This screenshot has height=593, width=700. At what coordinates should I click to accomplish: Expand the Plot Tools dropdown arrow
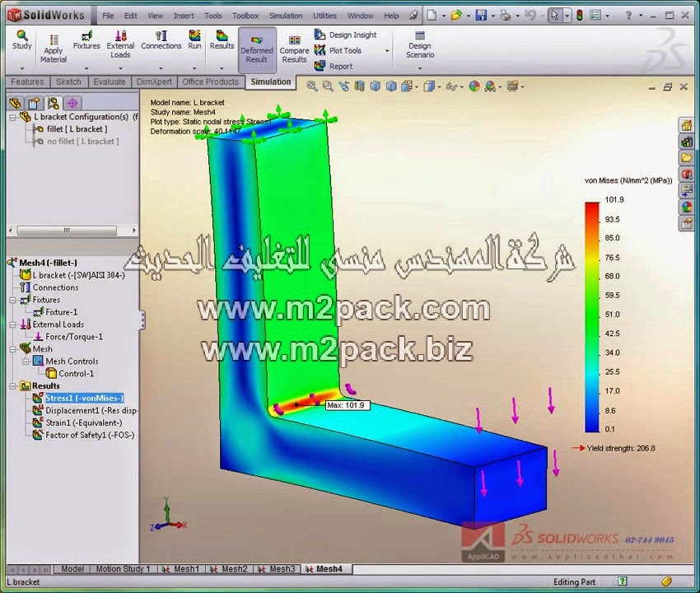point(386,50)
